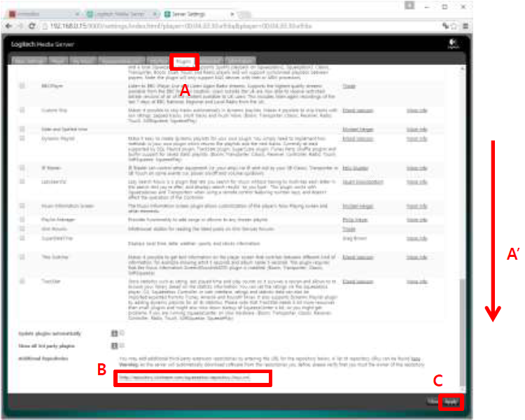
Task: Switch to the Plugins settings tab
Action: (x=185, y=61)
